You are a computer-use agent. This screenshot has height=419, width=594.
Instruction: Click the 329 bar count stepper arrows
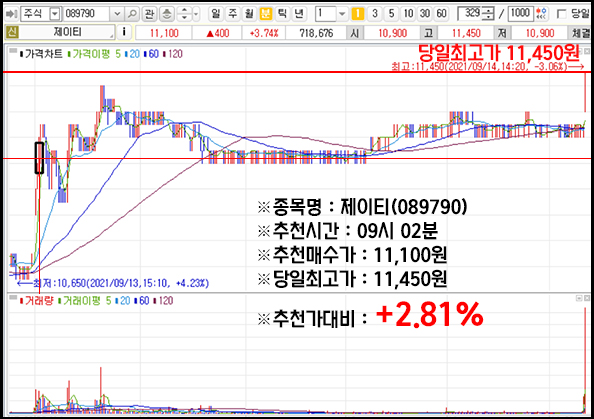click(x=489, y=14)
